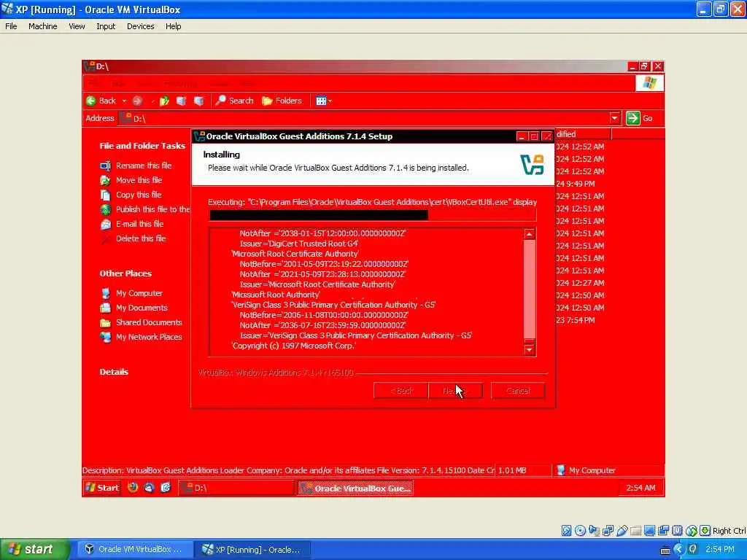Click E-mail this file link
Viewport: 747px width, 560px height.
pos(139,224)
